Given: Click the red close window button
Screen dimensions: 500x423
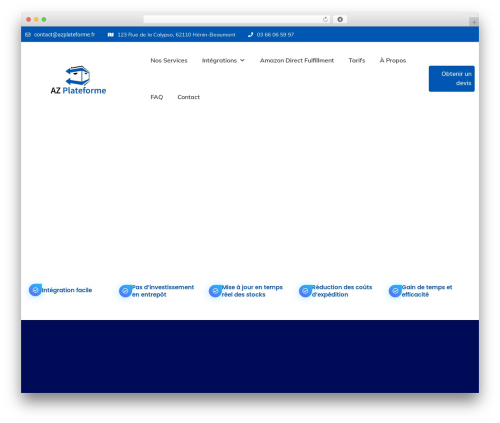Looking at the screenshot, I should 29,19.
